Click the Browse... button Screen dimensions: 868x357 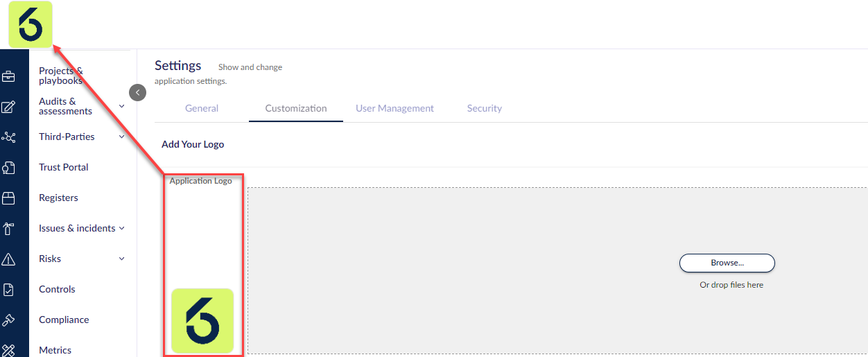tap(727, 263)
